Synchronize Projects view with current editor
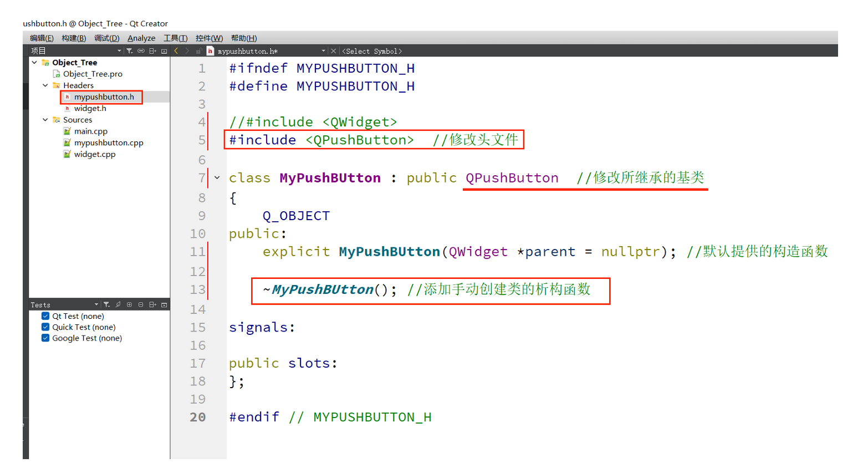Screen dimensions: 868x473 pos(140,50)
